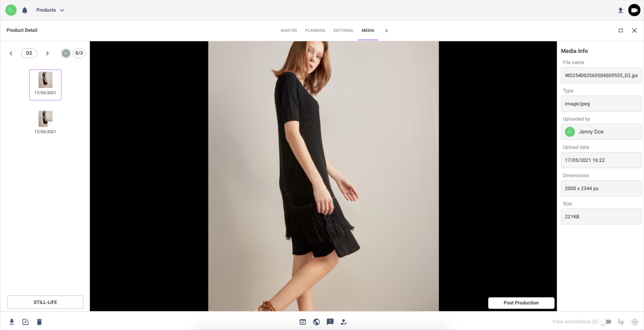This screenshot has width=644, height=330.
Task: Go back using the left chevron arrow
Action: tap(11, 53)
